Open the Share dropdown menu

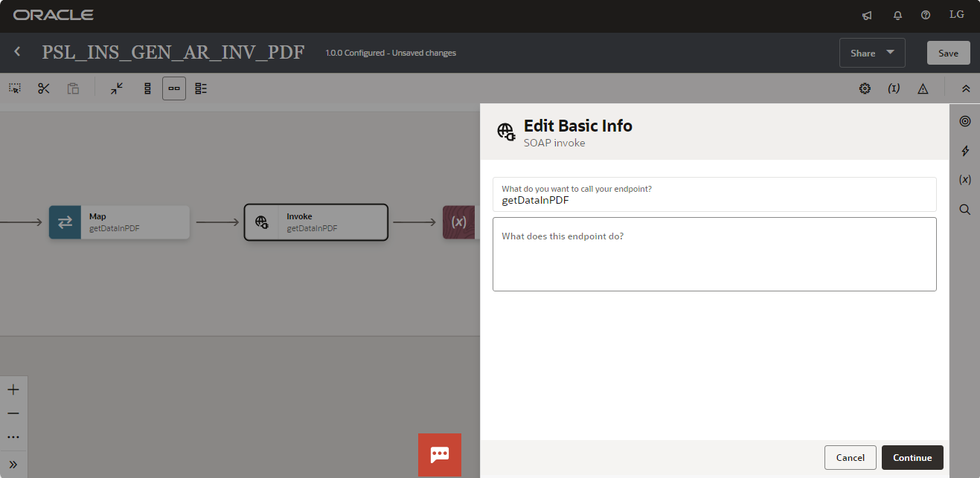(871, 53)
